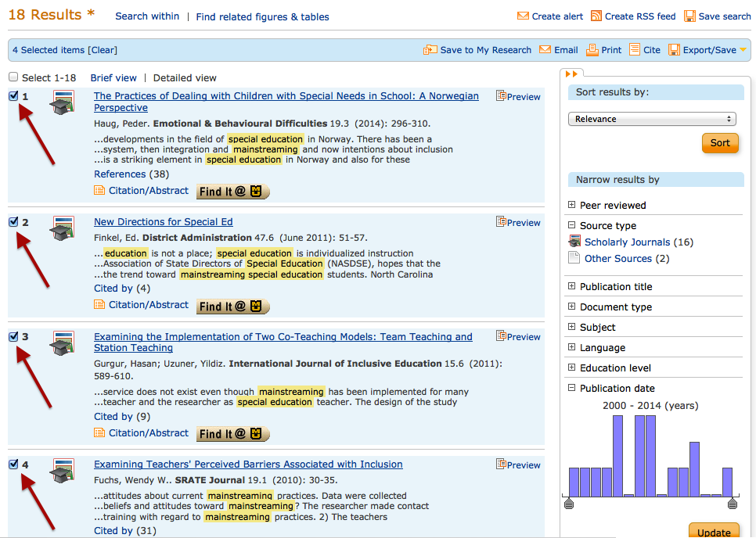Viewport: 756px width, 538px height.
Task: Enable the Select 1-18 checkbox
Action: click(x=13, y=77)
